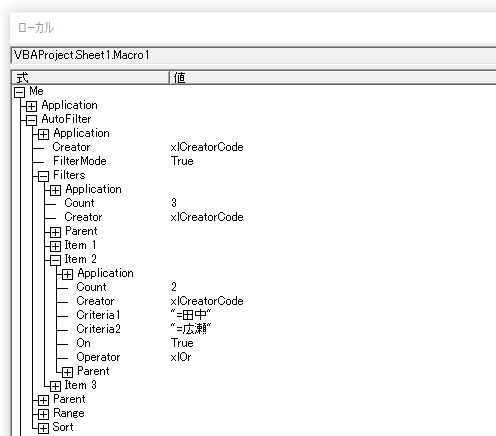Expand Application node directly under Me

pyautogui.click(x=31, y=106)
